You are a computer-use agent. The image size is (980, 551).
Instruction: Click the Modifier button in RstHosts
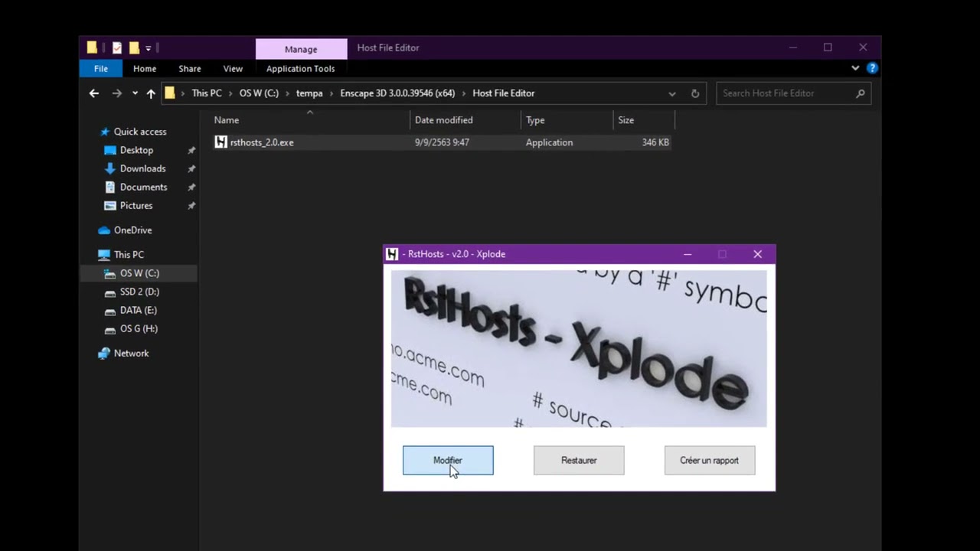[x=448, y=460]
